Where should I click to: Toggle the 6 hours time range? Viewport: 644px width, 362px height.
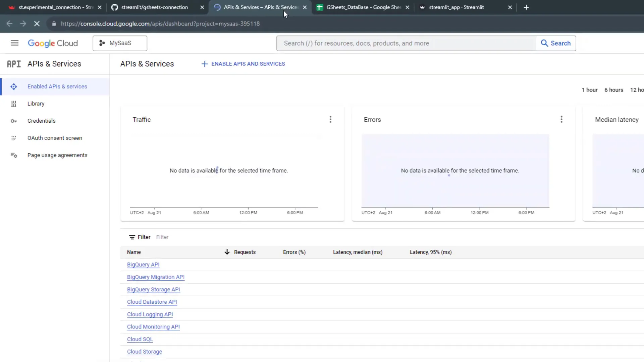613,90
